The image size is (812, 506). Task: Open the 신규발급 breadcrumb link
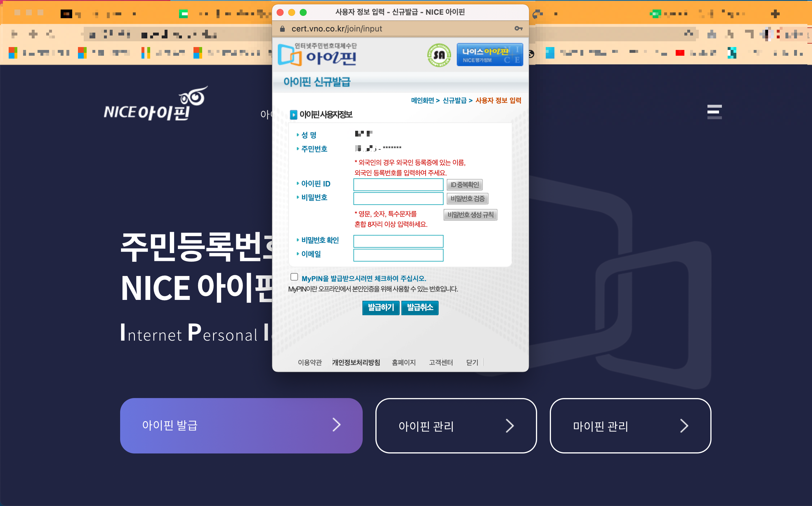(x=455, y=100)
